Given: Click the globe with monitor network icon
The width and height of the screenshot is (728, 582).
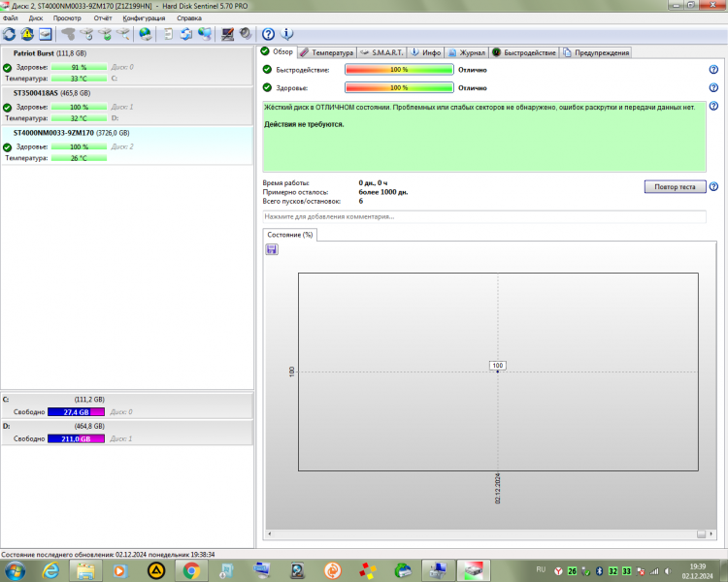Looking at the screenshot, I should (204, 34).
